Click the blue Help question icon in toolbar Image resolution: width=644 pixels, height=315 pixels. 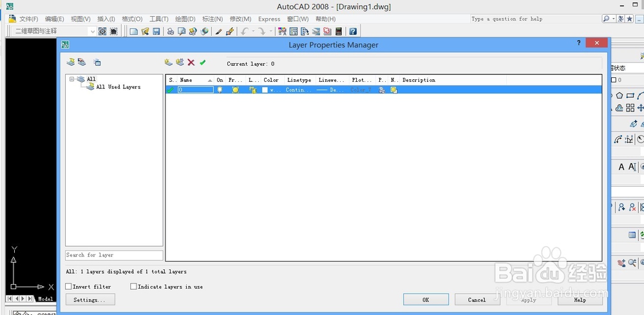353,31
